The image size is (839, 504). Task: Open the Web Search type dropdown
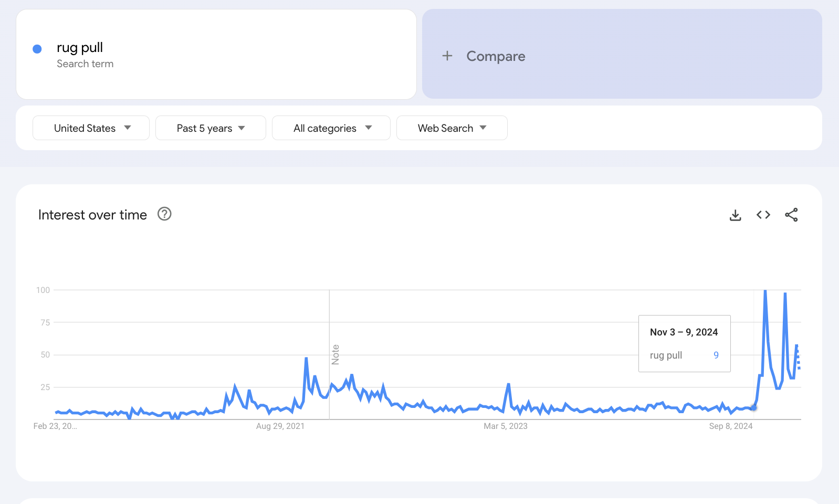pos(452,128)
